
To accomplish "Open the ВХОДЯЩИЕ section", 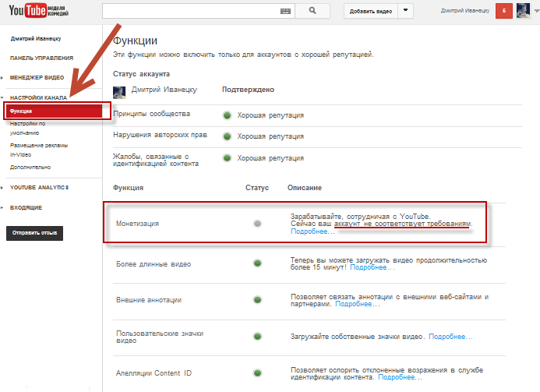I will [x=26, y=208].
